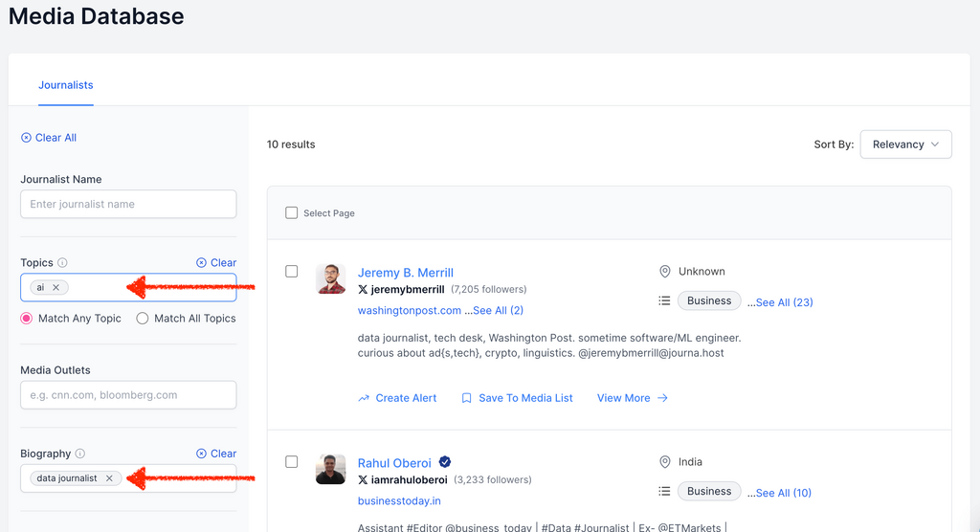
Task: Click Clear All filters icon
Action: 26,138
